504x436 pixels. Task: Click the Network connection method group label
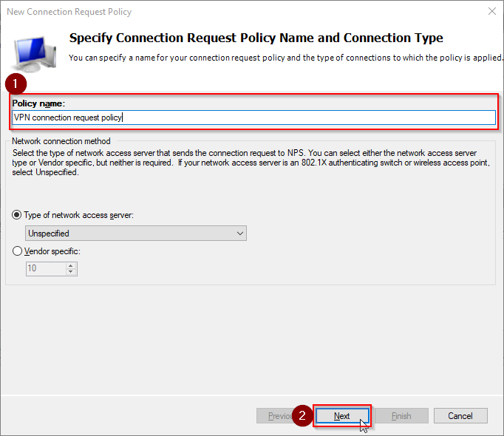[61, 141]
